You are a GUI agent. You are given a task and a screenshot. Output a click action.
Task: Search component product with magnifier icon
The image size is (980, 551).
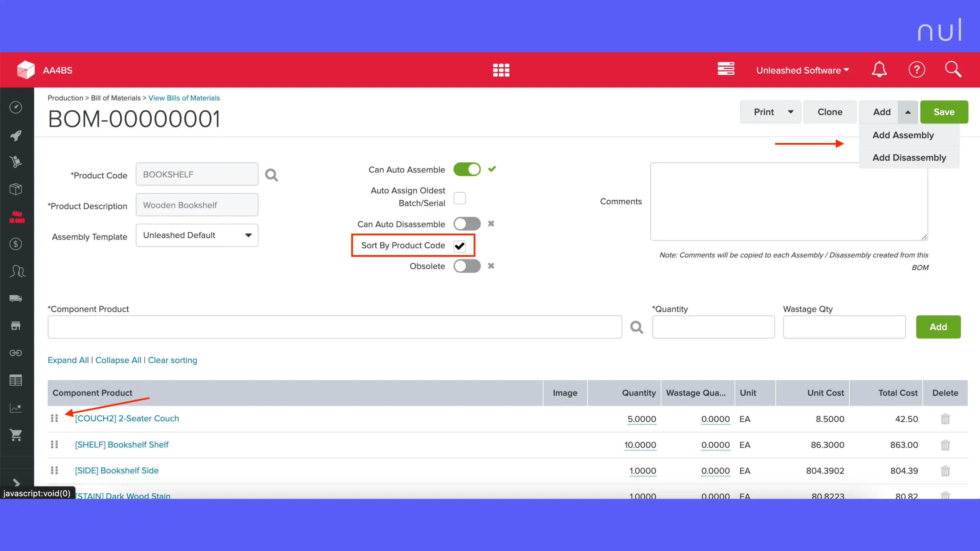[x=637, y=327]
